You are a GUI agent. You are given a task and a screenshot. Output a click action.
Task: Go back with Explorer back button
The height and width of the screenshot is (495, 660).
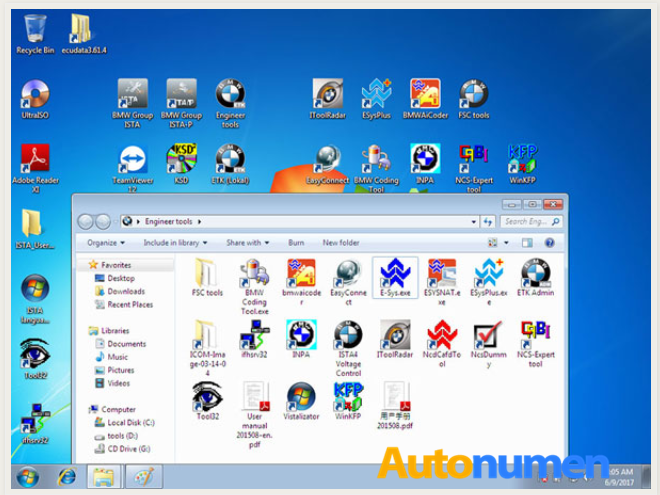pyautogui.click(x=85, y=221)
